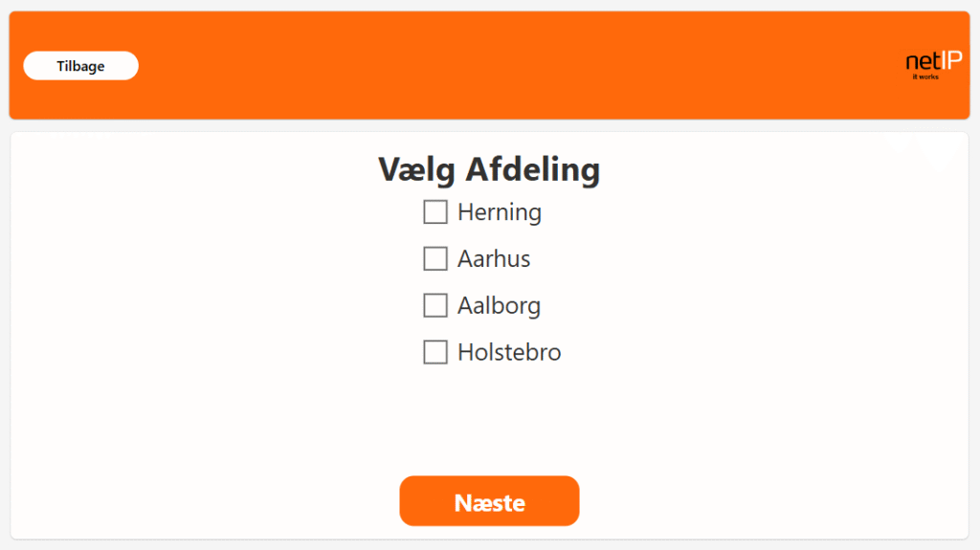The width and height of the screenshot is (980, 550).
Task: Click the Aarhus label text
Action: pyautogui.click(x=494, y=259)
